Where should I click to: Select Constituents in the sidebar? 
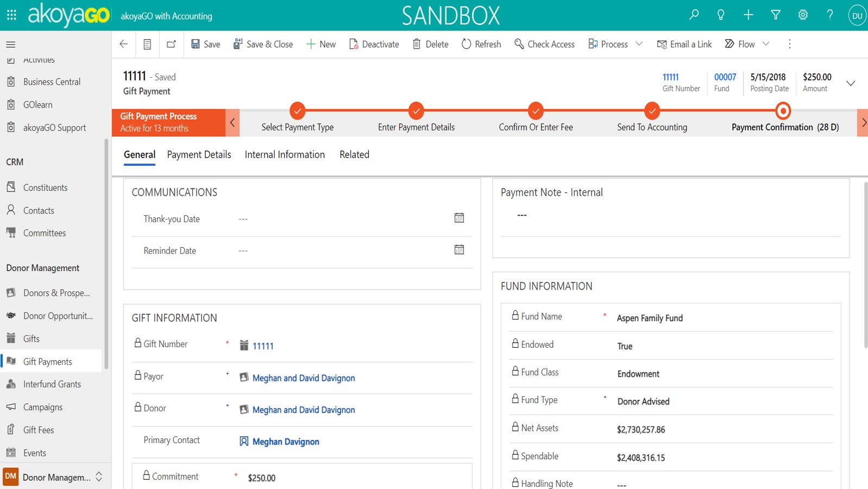45,187
